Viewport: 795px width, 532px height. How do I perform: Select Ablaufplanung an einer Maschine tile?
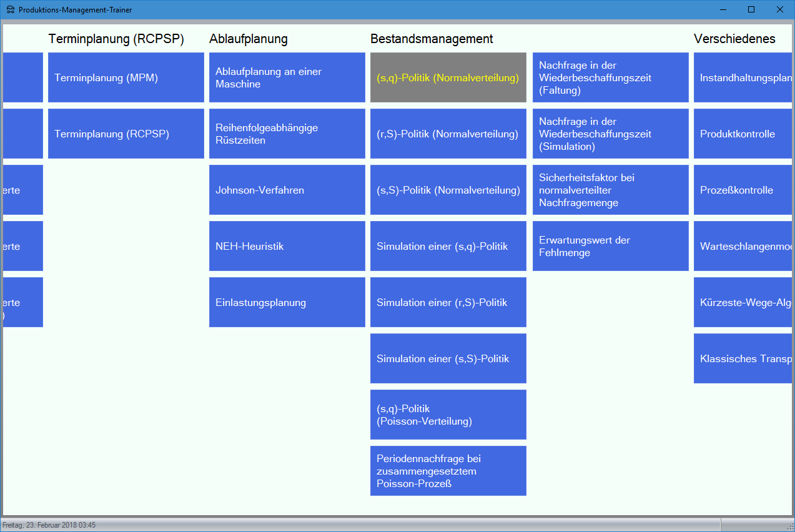pos(287,77)
